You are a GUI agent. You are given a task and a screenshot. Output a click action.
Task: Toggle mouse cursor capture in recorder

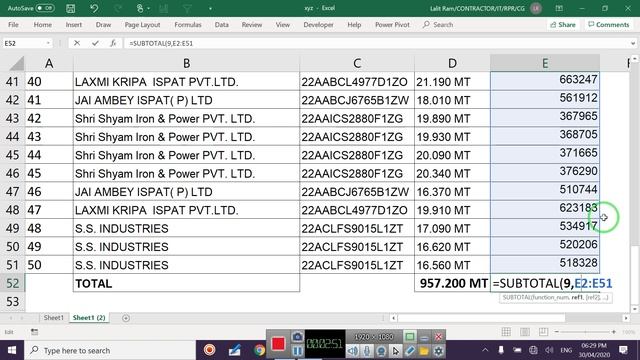tap(396, 351)
